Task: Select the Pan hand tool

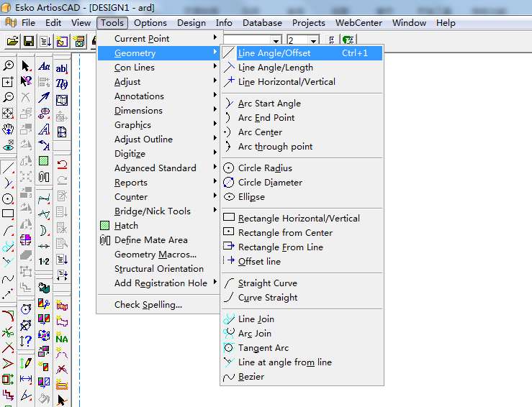Action: [x=8, y=129]
